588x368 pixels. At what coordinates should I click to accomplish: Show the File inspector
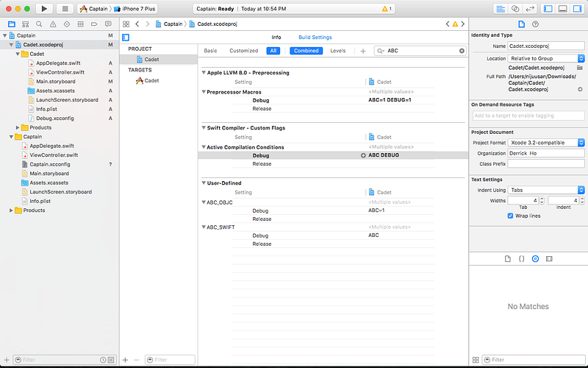(x=521, y=24)
